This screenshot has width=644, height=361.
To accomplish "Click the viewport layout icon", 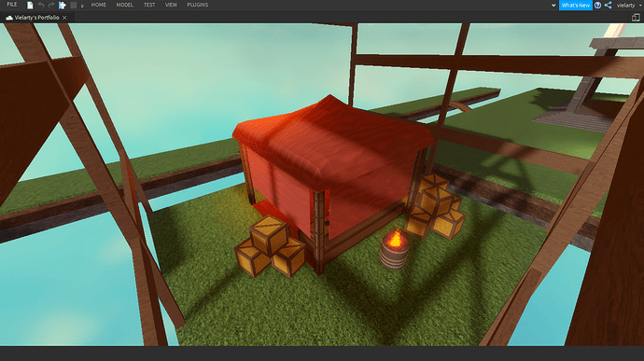I will click(x=636, y=17).
